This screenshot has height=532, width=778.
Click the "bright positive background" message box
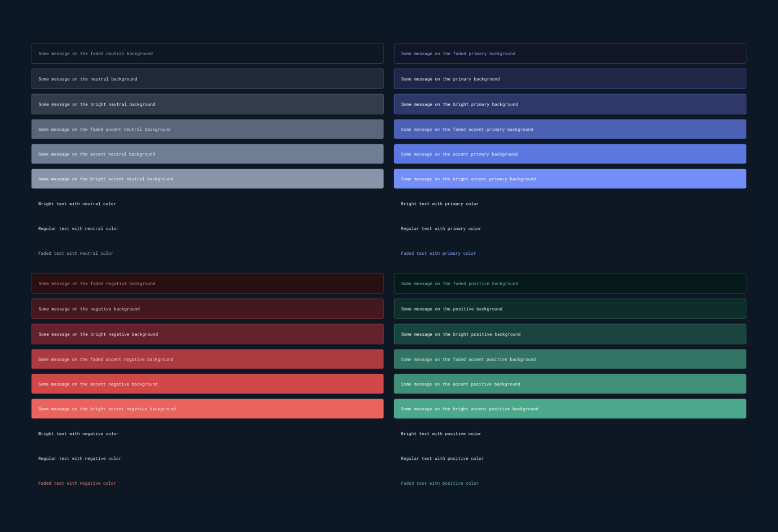point(570,334)
